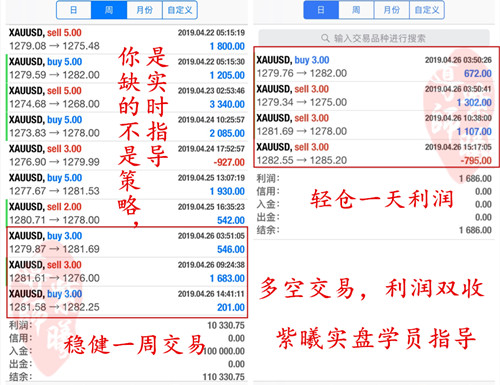The height and width of the screenshot is (385, 500).
Task: Open XAUUSD buy 5.00 trade with 1 205.00 profit
Action: tap(127, 68)
